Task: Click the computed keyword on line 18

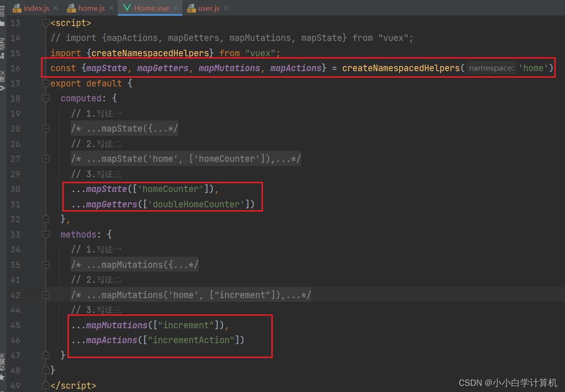Action: point(81,99)
